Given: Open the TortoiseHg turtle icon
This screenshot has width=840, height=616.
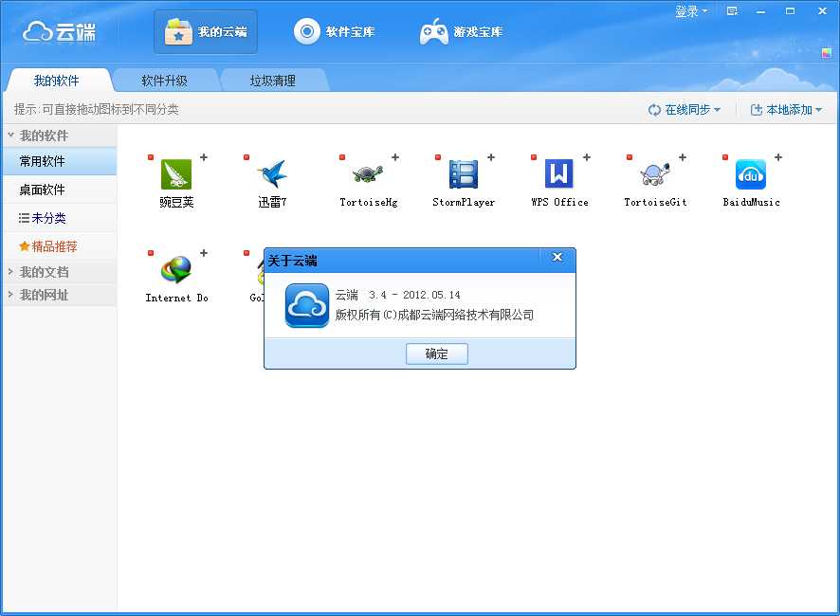Looking at the screenshot, I should click(368, 174).
